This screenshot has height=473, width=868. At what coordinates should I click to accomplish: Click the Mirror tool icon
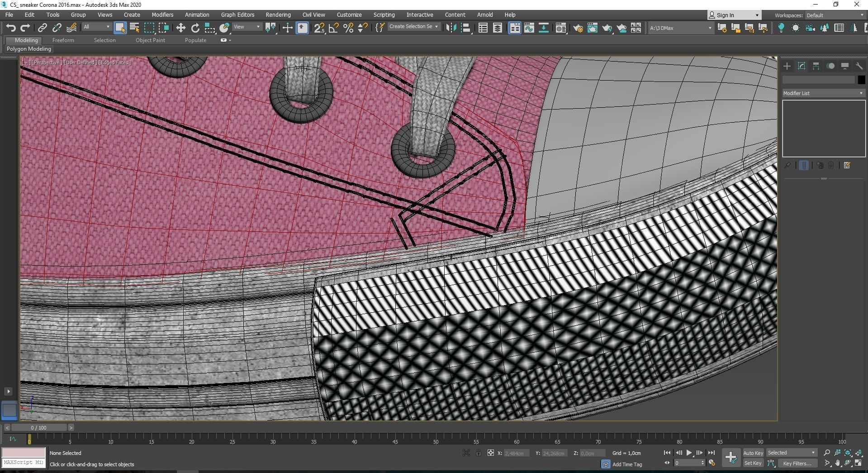click(451, 28)
